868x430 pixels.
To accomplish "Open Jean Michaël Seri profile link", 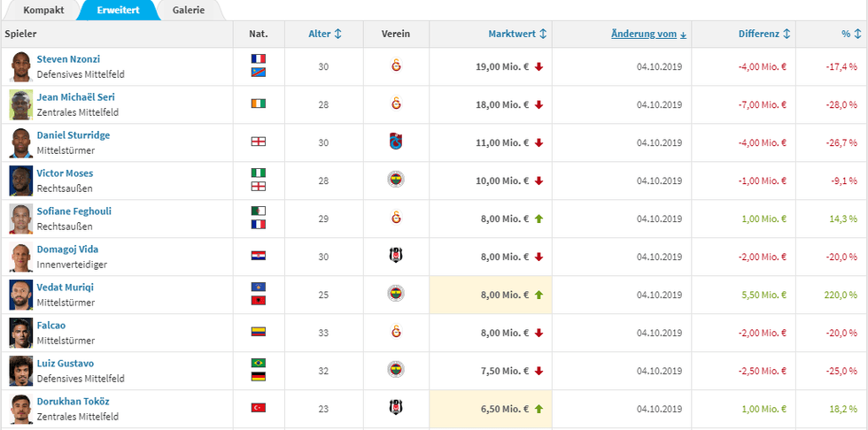I will 75,96.
